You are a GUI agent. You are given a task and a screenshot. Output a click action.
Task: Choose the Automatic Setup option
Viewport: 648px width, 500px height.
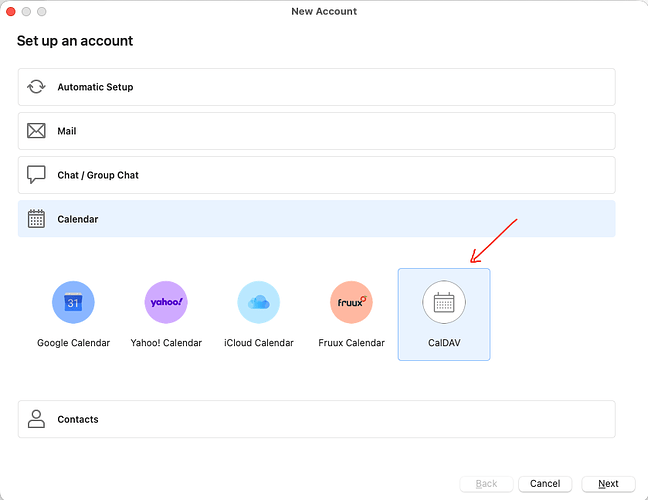tap(317, 87)
